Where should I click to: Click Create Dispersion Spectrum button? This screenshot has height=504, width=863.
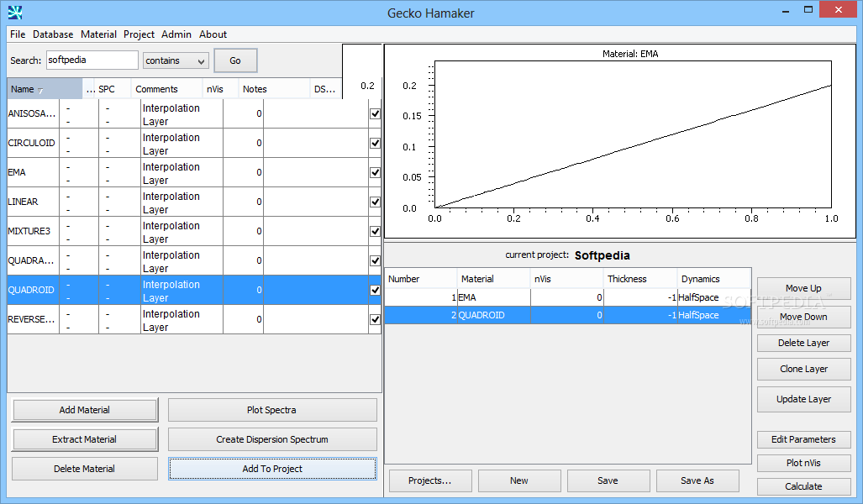(x=272, y=439)
